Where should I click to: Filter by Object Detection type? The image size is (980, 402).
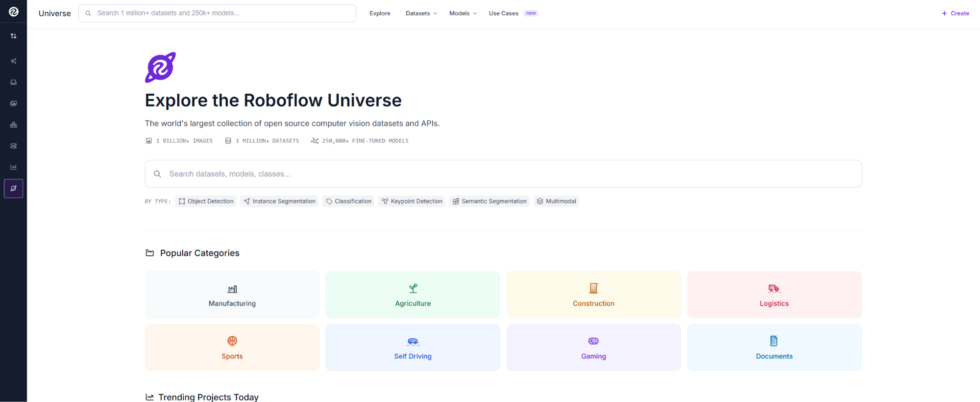[x=206, y=201]
